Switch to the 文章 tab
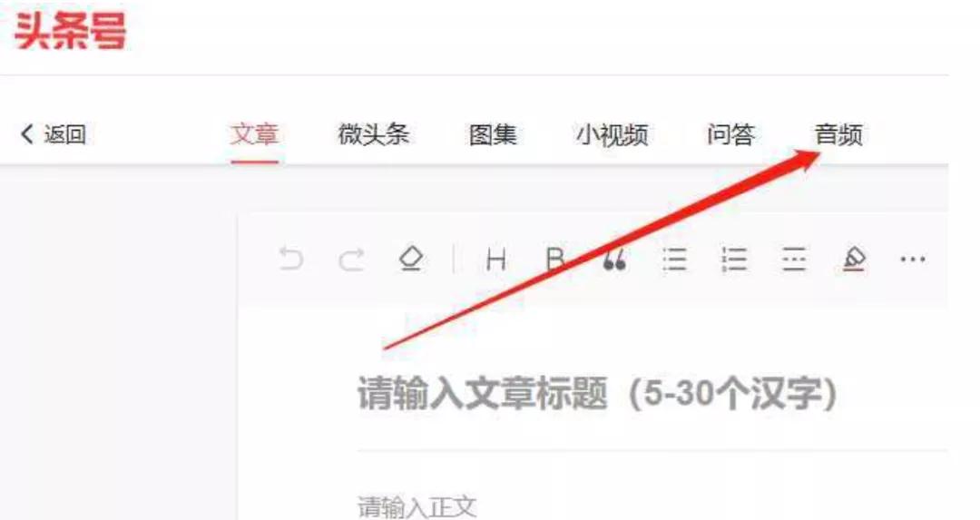Screen dimensions: 980x520 254,133
